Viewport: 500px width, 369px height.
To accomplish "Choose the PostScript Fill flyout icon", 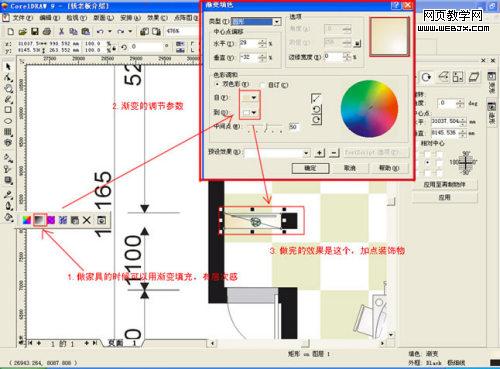I will 75,220.
